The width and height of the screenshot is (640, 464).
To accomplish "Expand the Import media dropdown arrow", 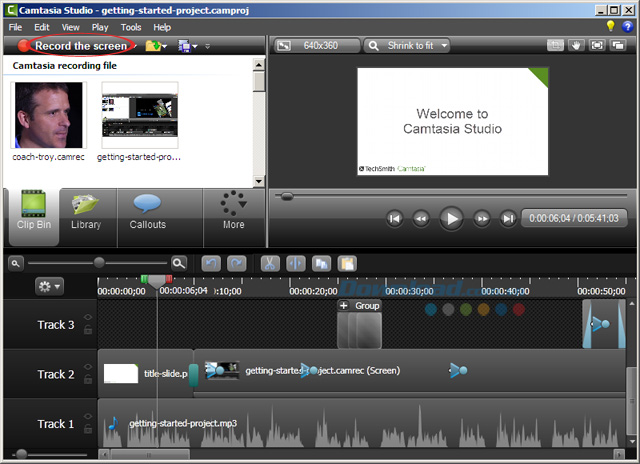I will pyautogui.click(x=165, y=46).
